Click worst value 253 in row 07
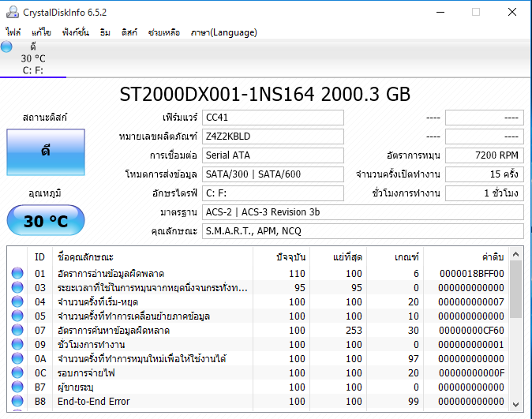 coord(354,331)
